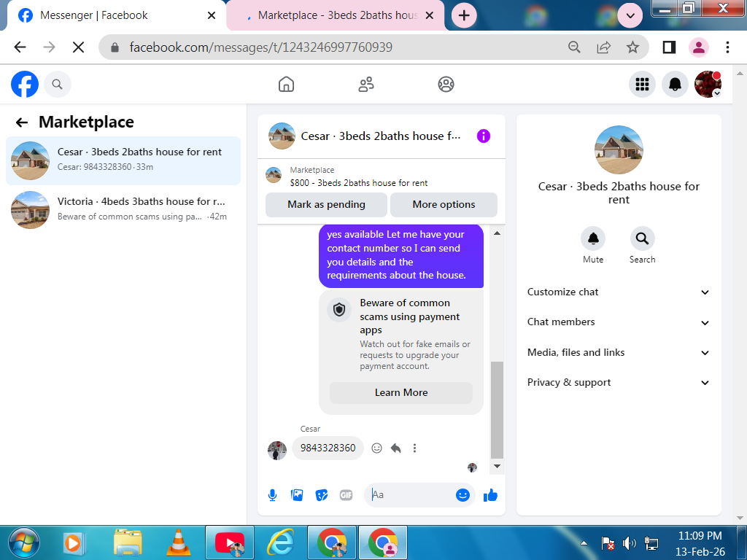Screen dimensions: 747x560
Task: Expand Chat members section
Action: (x=619, y=322)
